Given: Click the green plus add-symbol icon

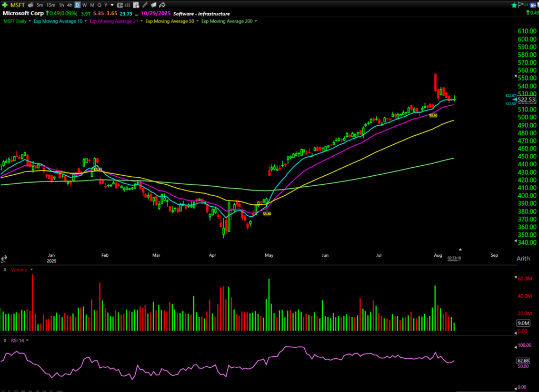Looking at the screenshot, I should point(5,5).
